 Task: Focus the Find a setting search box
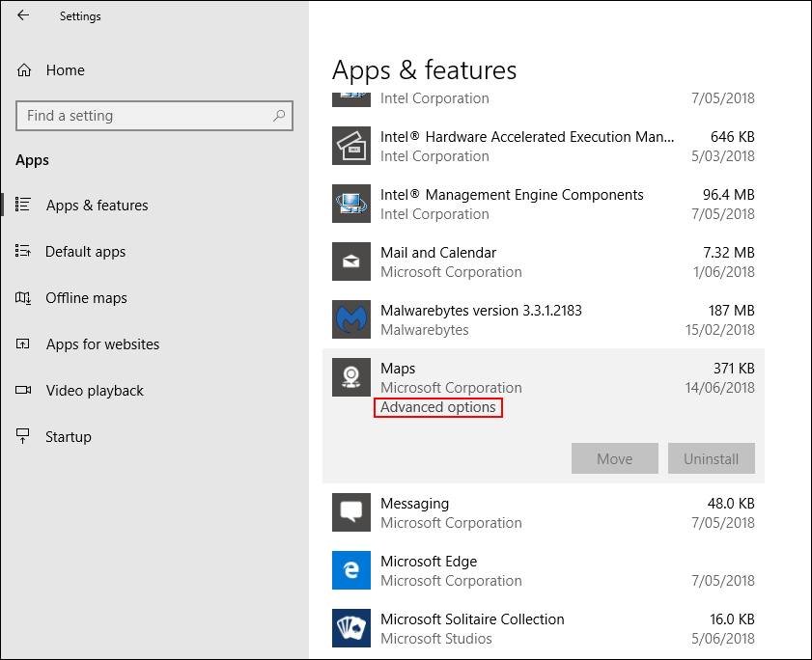coord(154,116)
